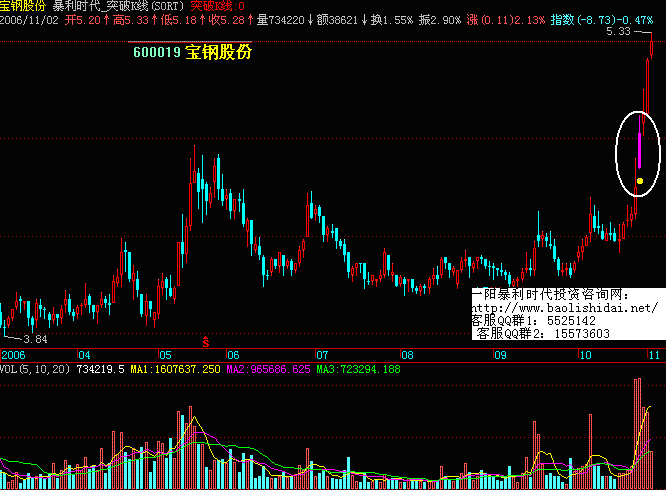Select the VOL(5,10,20) indicator label
Viewport: 666px width, 490px height.
tap(35, 369)
